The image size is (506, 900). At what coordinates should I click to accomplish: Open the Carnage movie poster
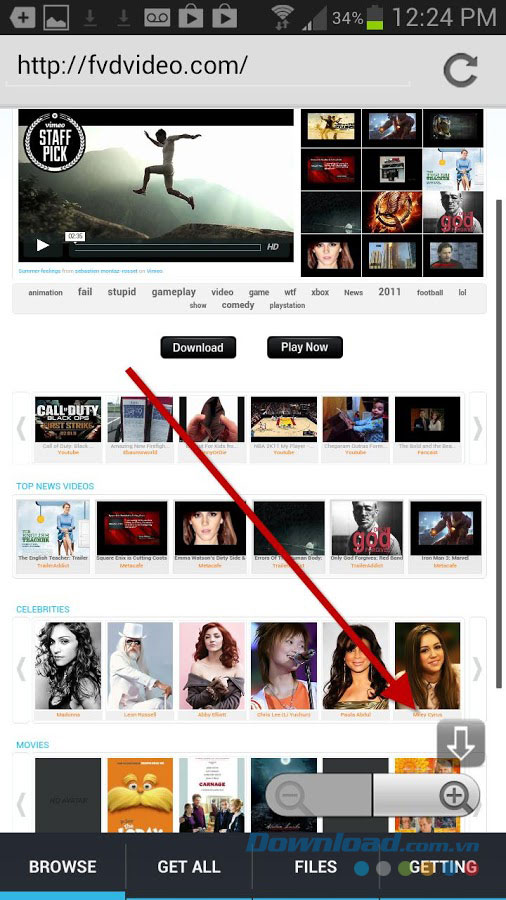tap(212, 796)
